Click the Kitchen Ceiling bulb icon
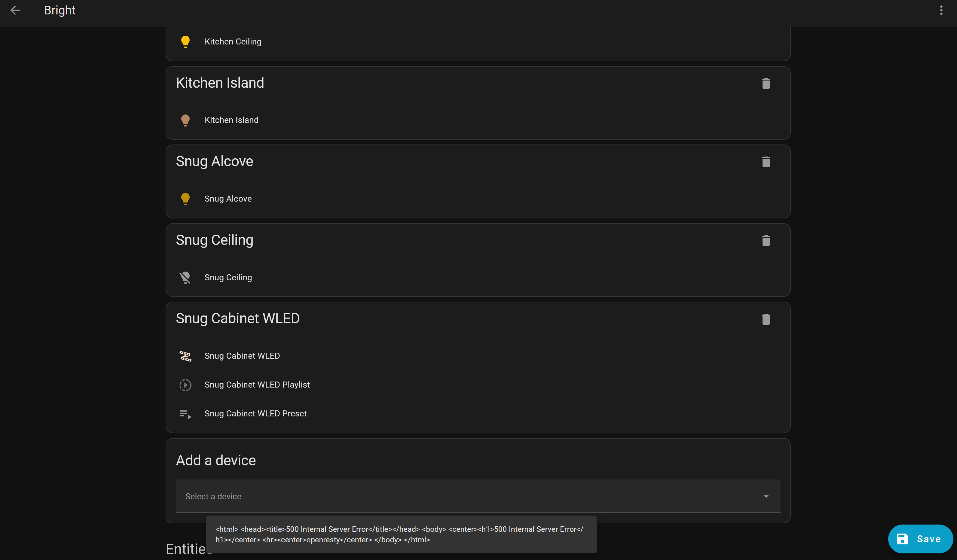 [x=185, y=41]
